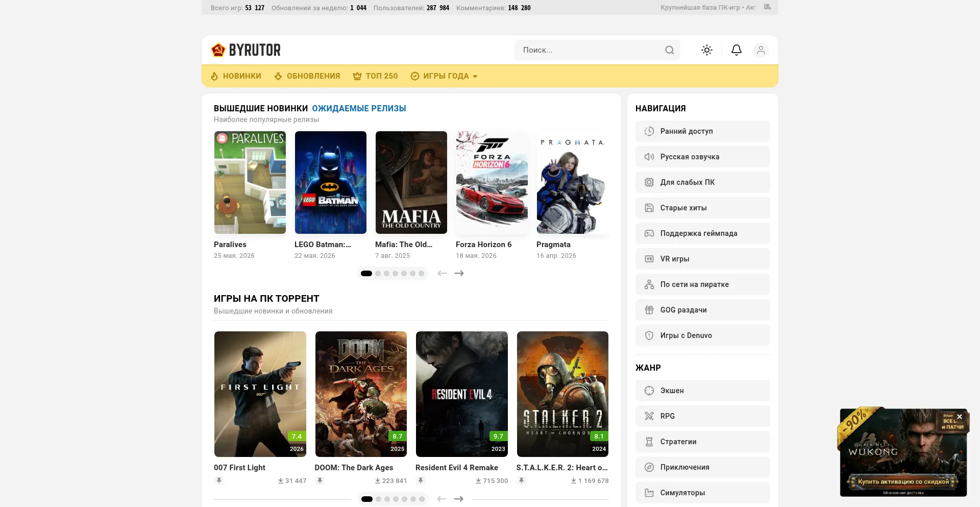Open the 007 First Light cover
980x507 pixels.
click(260, 394)
